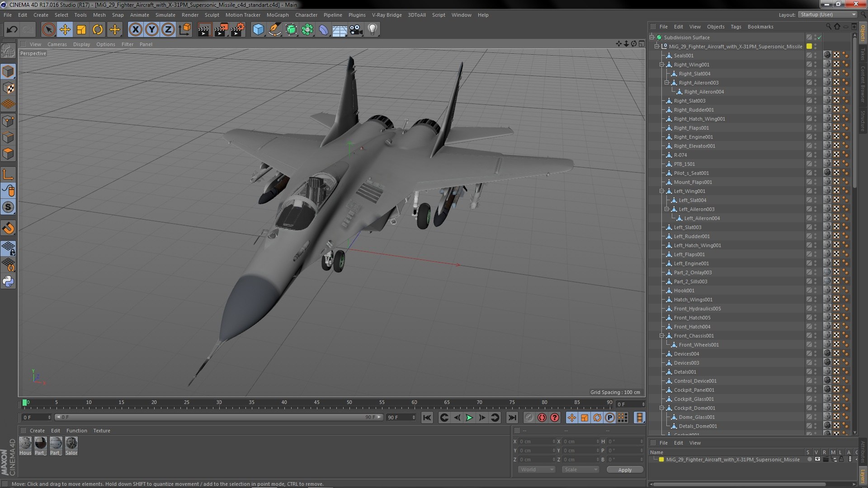
Task: Open Render Settings icon
Action: (237, 30)
